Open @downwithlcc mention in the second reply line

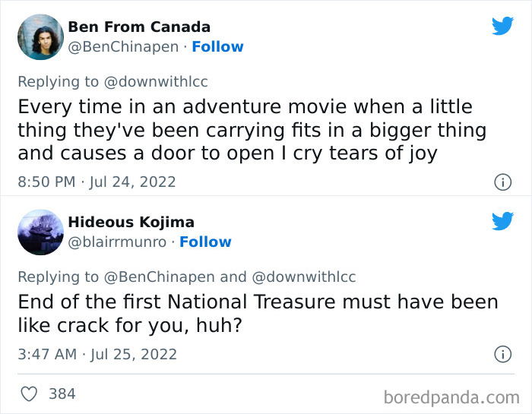coord(303,277)
